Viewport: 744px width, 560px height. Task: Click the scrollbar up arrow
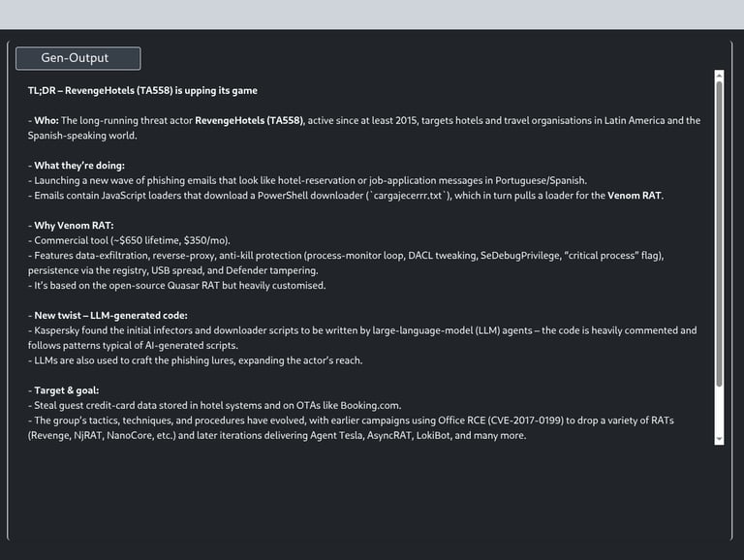click(x=720, y=75)
